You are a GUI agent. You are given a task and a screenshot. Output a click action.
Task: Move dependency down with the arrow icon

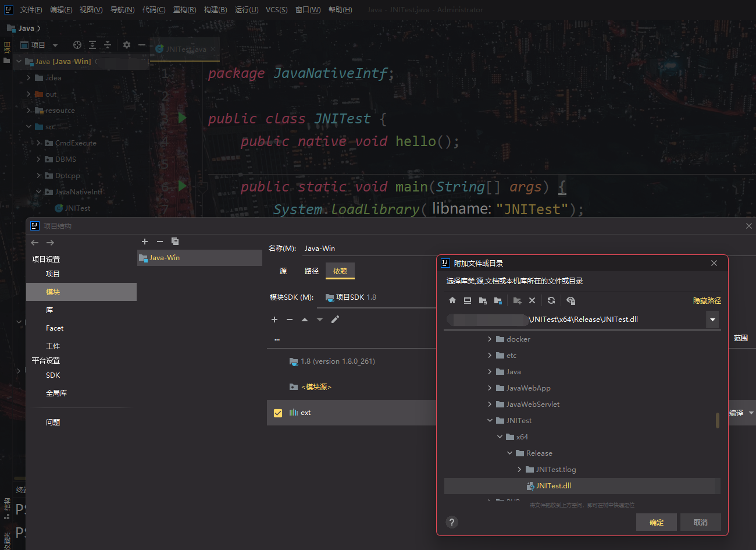coord(320,320)
